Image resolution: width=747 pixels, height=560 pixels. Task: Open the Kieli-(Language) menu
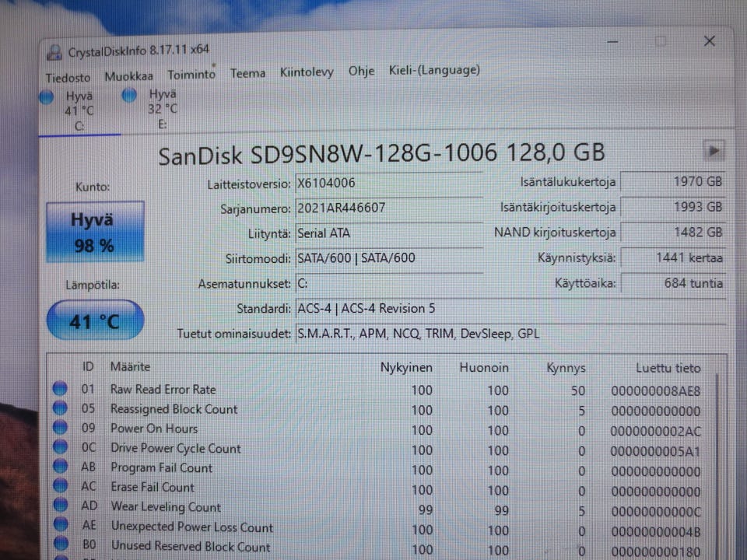[434, 70]
